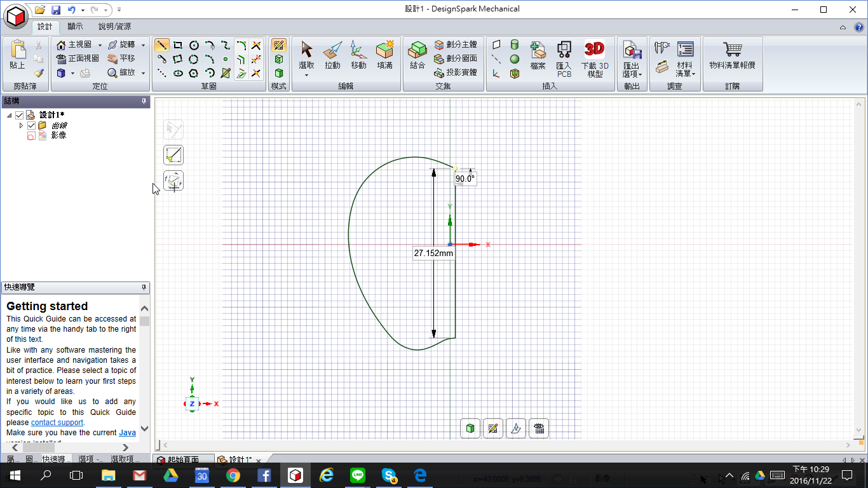Screen dimensions: 868x488
Task: Collapse the 設計1* tree node
Action: pyautogui.click(x=10, y=116)
